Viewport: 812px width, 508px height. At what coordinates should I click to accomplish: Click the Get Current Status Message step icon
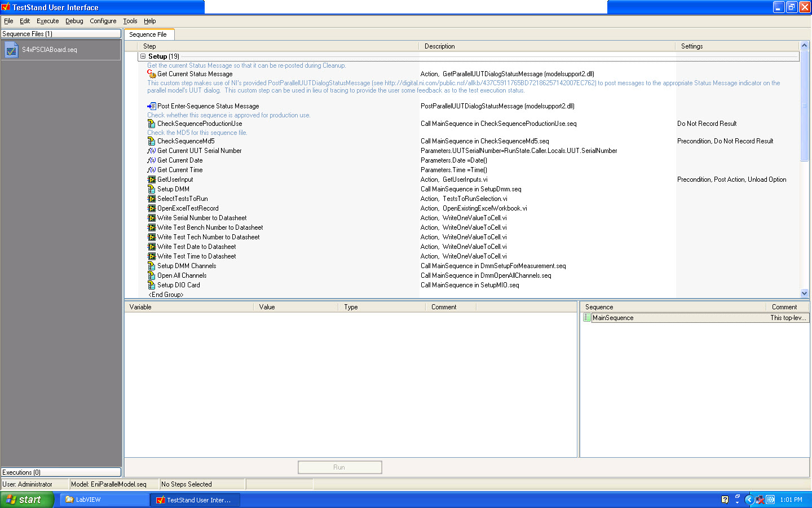point(151,74)
